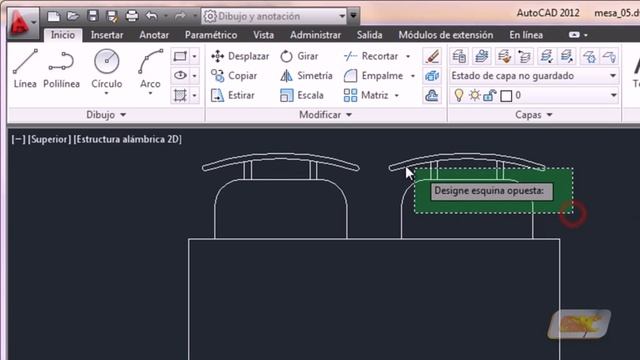Activate the Simetría command

[x=307, y=76]
